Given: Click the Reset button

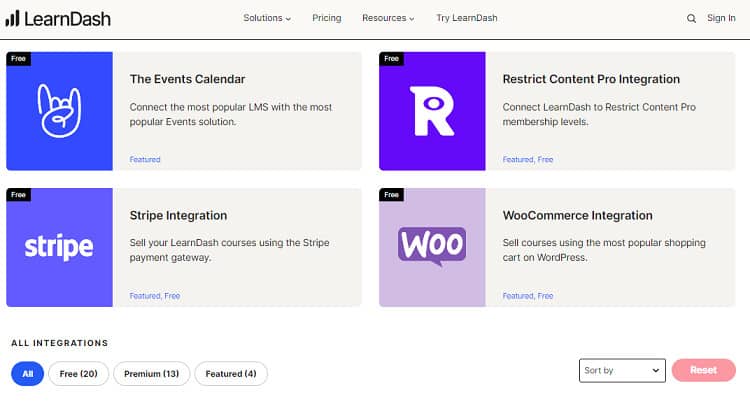Looking at the screenshot, I should click(704, 370).
